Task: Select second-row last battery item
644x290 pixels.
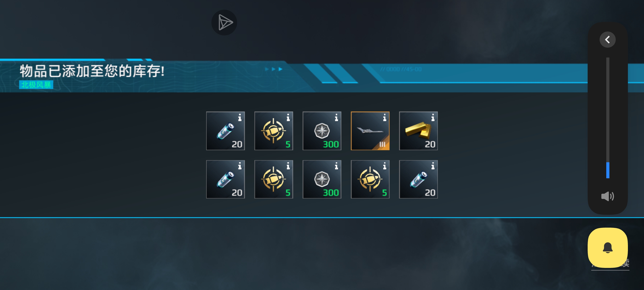Action: (418, 179)
